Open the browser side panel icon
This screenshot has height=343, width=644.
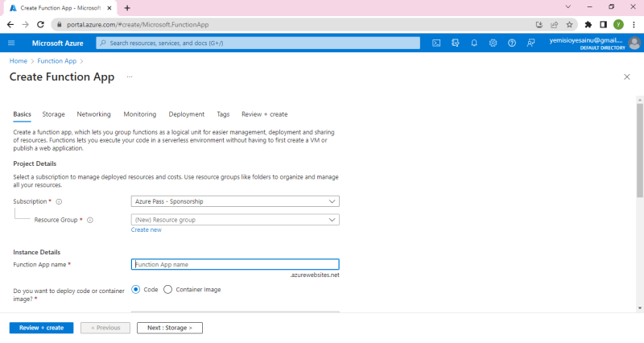[603, 25]
